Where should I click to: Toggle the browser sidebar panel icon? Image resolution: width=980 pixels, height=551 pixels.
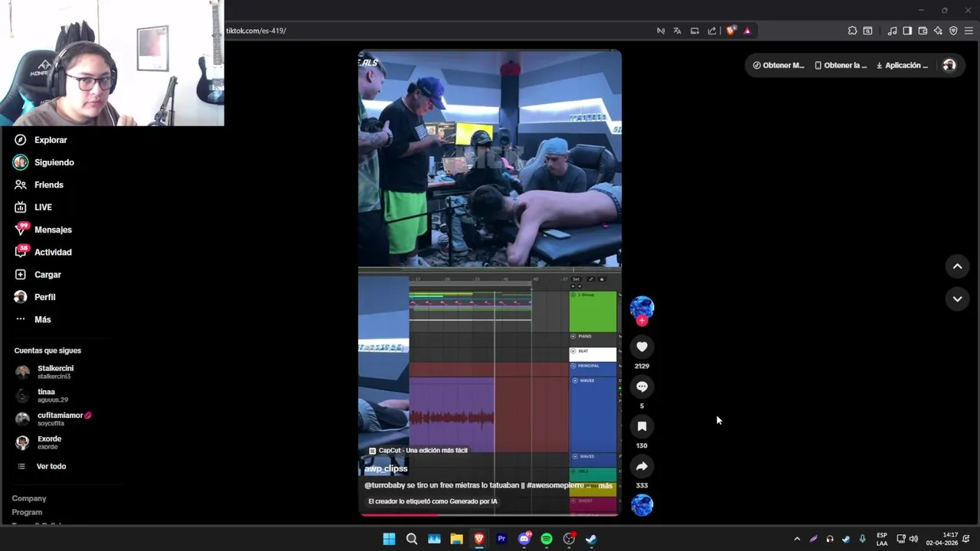tap(907, 31)
